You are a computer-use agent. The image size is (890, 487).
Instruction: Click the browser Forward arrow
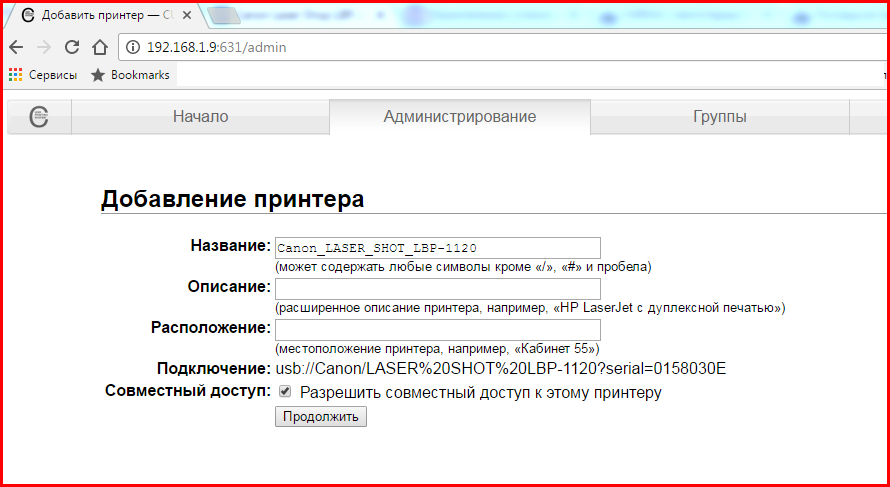point(44,47)
